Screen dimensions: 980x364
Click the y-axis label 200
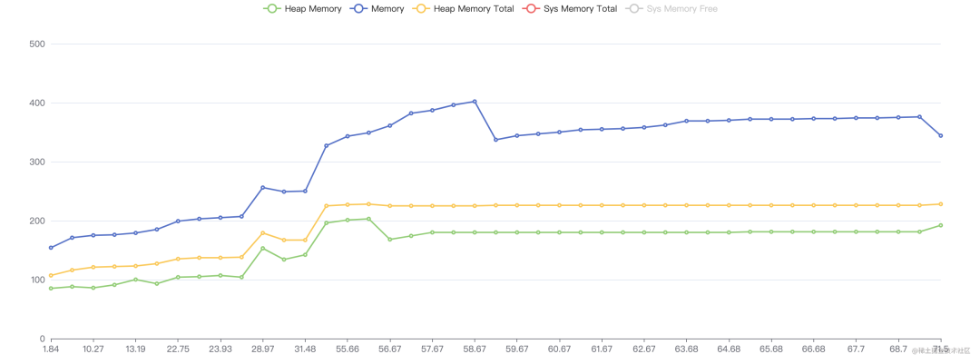click(x=37, y=221)
